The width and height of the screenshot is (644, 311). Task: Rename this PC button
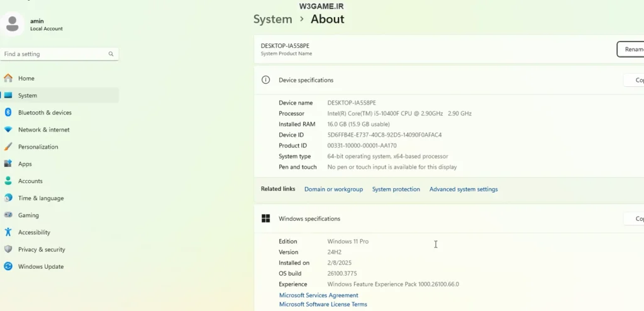click(x=630, y=49)
